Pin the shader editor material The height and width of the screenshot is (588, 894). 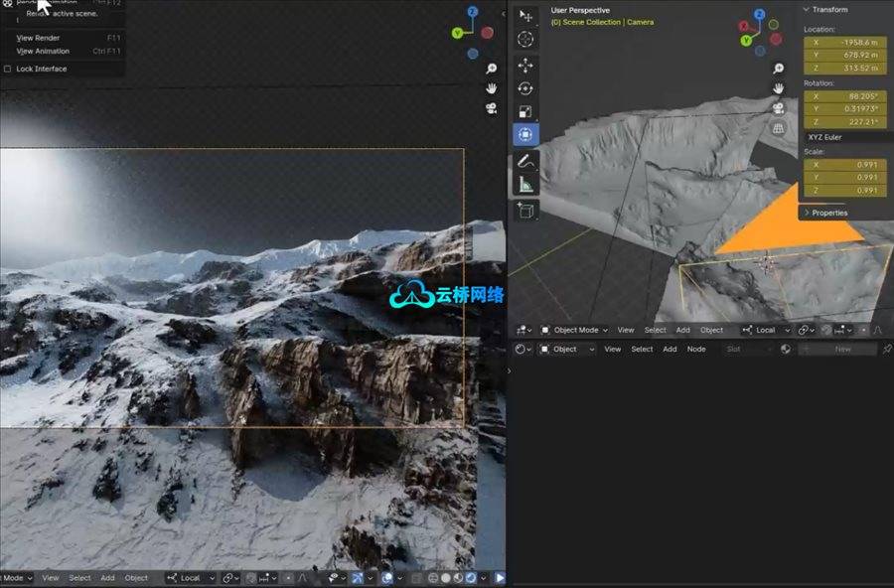click(886, 350)
